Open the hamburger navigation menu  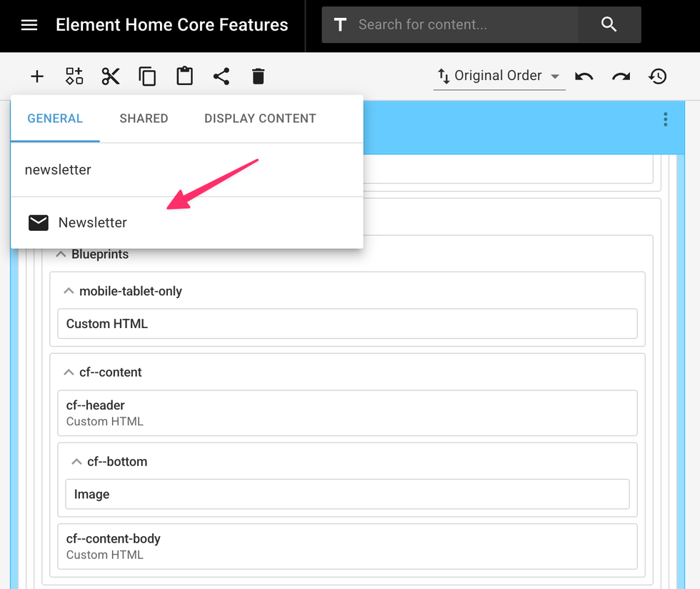29,25
